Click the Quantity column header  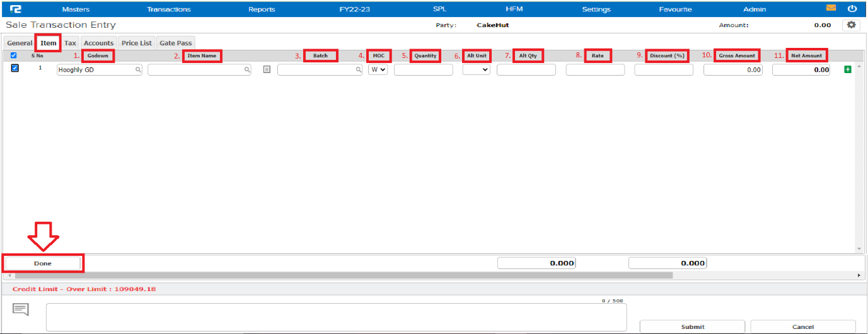point(425,55)
